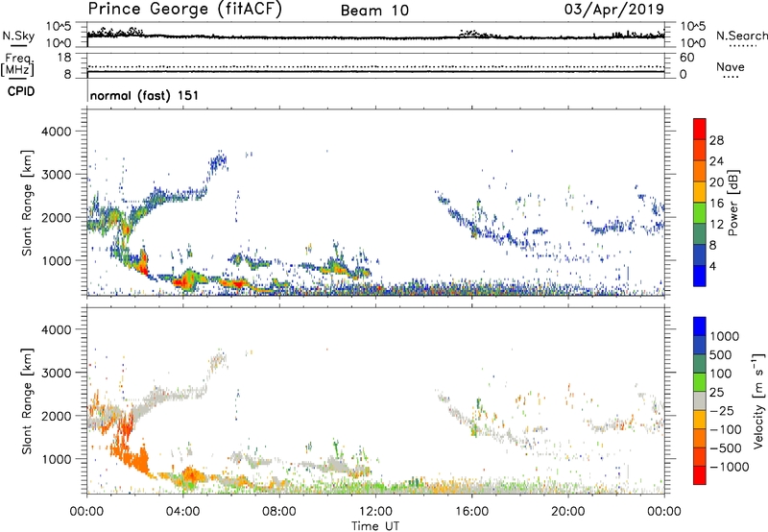Image resolution: width=768 pixels, height=532 pixels.
Task: Click the '4' value on the power scale
Action: (713, 266)
